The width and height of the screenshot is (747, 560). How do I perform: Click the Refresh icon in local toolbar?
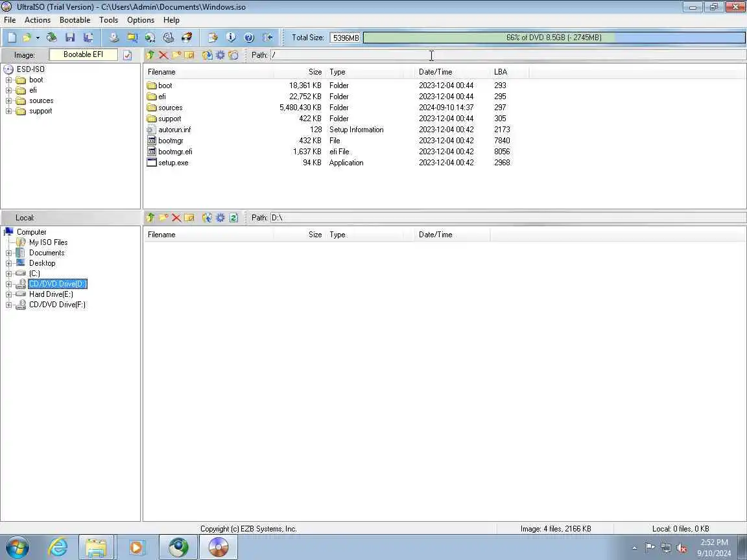tap(233, 218)
